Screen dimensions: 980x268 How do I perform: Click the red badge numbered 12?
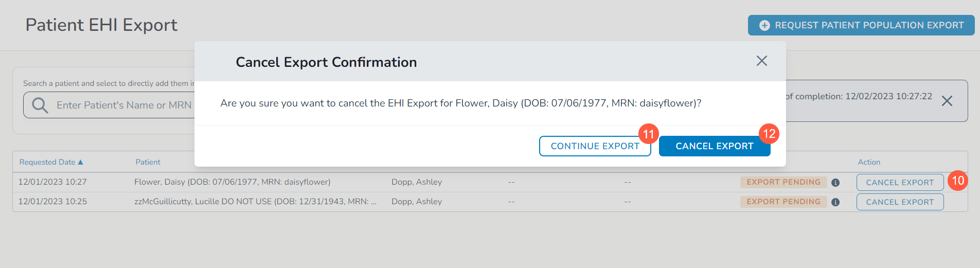tap(769, 134)
